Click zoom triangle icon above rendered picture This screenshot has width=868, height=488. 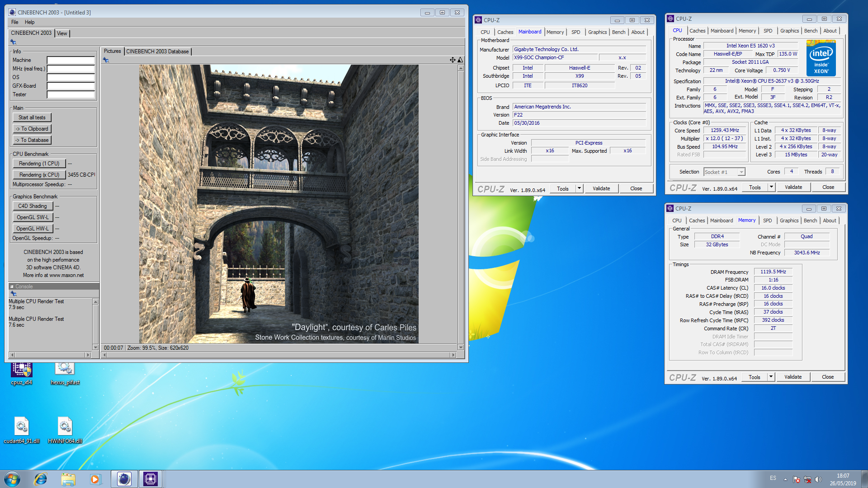tap(460, 60)
